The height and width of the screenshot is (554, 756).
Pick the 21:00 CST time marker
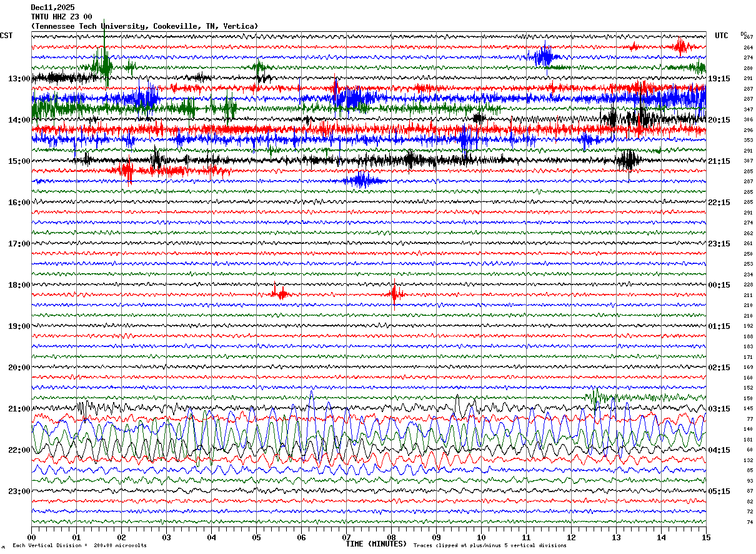click(x=19, y=409)
